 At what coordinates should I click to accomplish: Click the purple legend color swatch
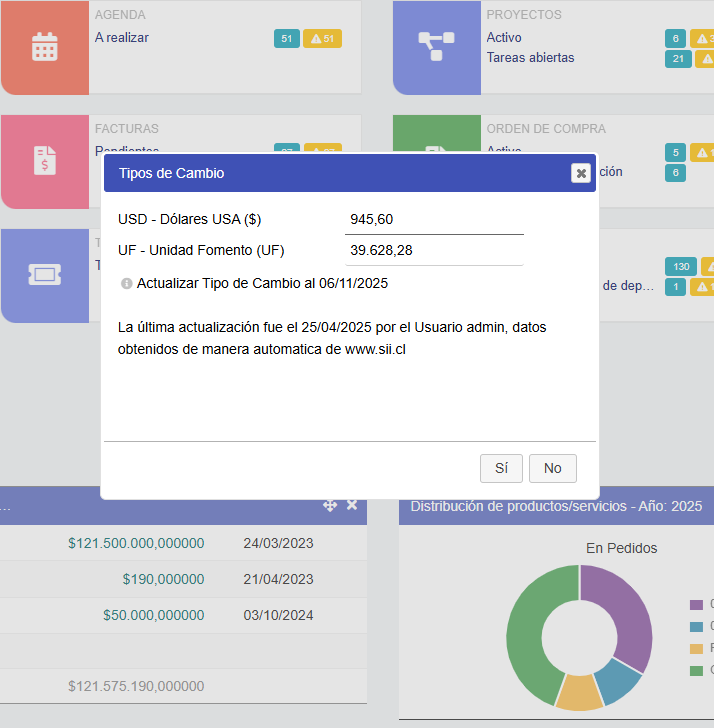(696, 605)
